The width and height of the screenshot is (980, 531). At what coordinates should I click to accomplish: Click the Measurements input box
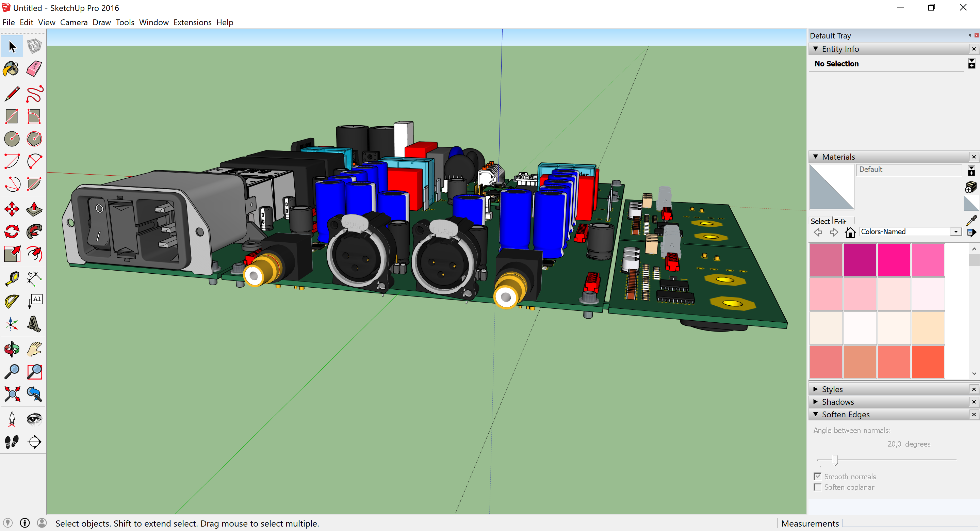910,523
